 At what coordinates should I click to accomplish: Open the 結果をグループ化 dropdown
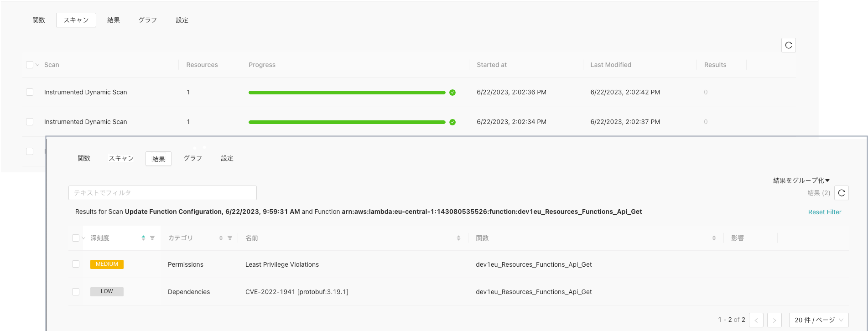(801, 181)
